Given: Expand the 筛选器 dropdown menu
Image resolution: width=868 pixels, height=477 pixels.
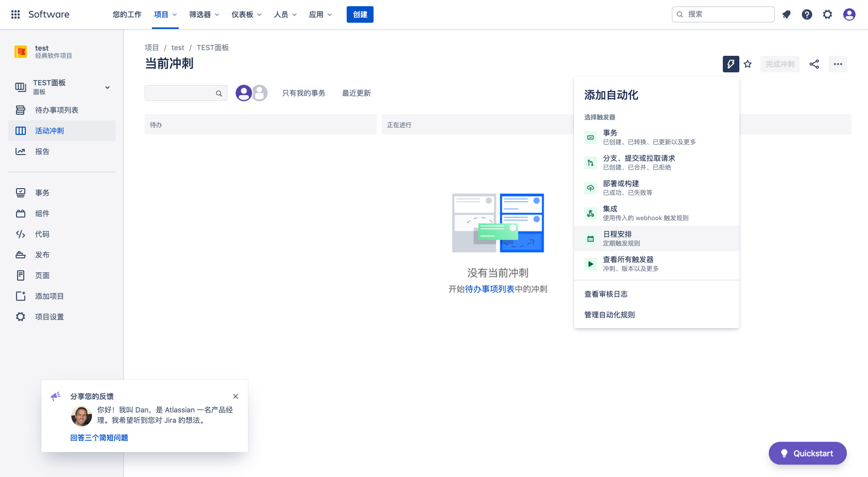Looking at the screenshot, I should click(204, 14).
